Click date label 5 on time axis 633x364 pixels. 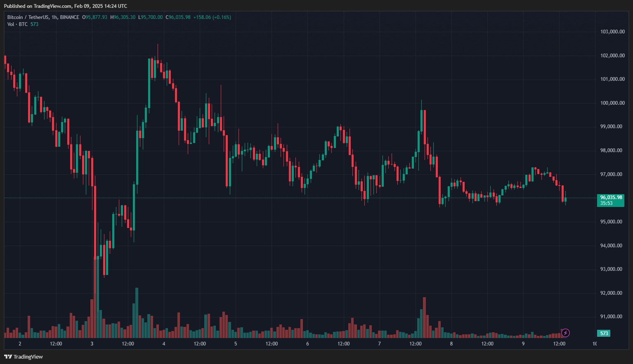tap(236, 344)
